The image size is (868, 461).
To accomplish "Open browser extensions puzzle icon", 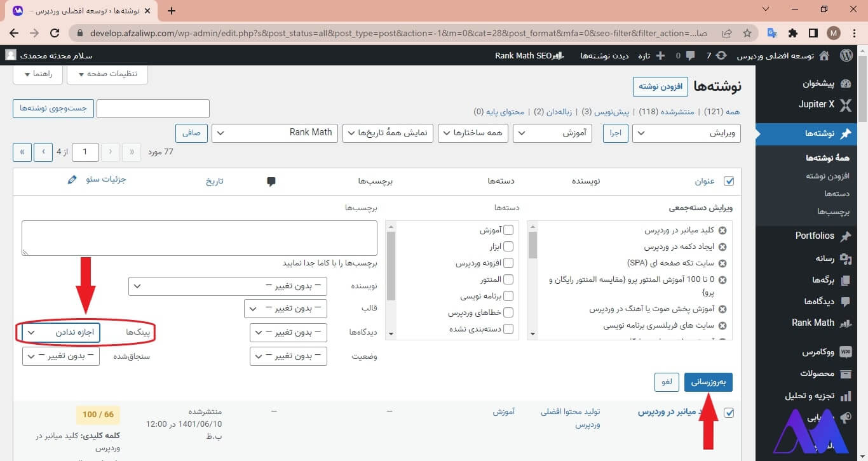I will pyautogui.click(x=793, y=33).
